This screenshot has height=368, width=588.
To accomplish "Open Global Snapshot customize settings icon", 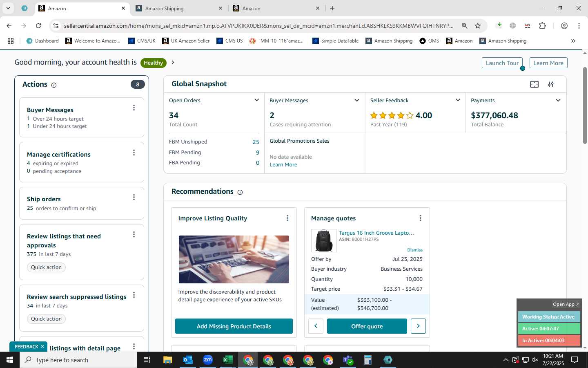I will pos(551,84).
